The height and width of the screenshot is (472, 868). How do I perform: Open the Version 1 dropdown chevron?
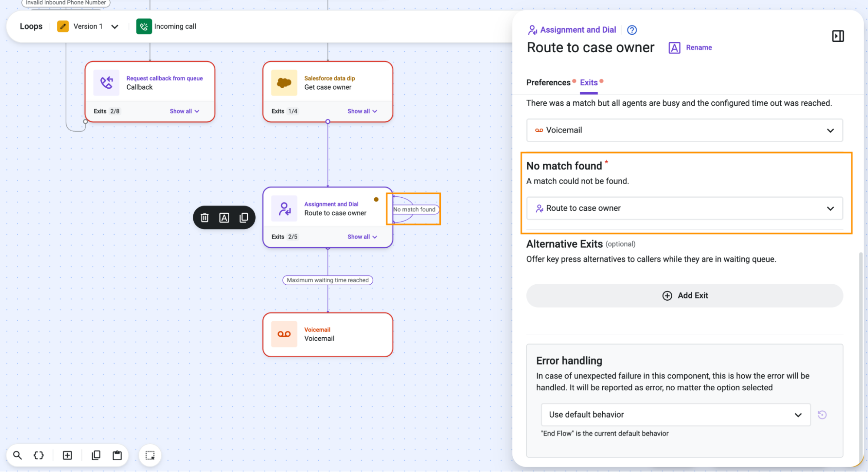click(x=115, y=27)
